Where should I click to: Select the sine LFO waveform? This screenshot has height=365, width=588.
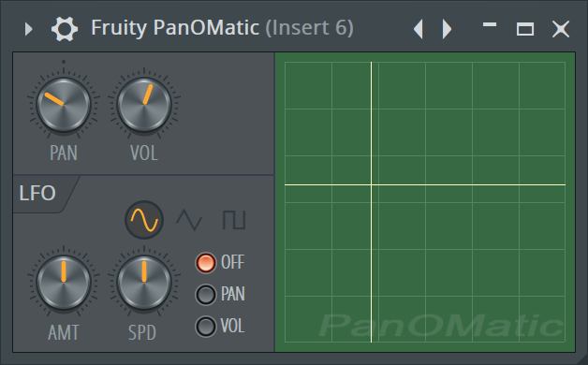pyautogui.click(x=144, y=220)
